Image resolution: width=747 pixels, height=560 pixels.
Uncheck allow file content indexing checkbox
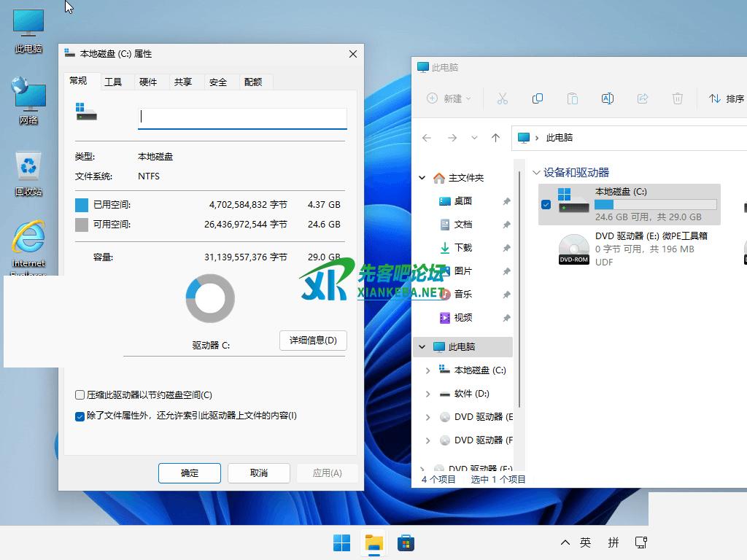80,416
